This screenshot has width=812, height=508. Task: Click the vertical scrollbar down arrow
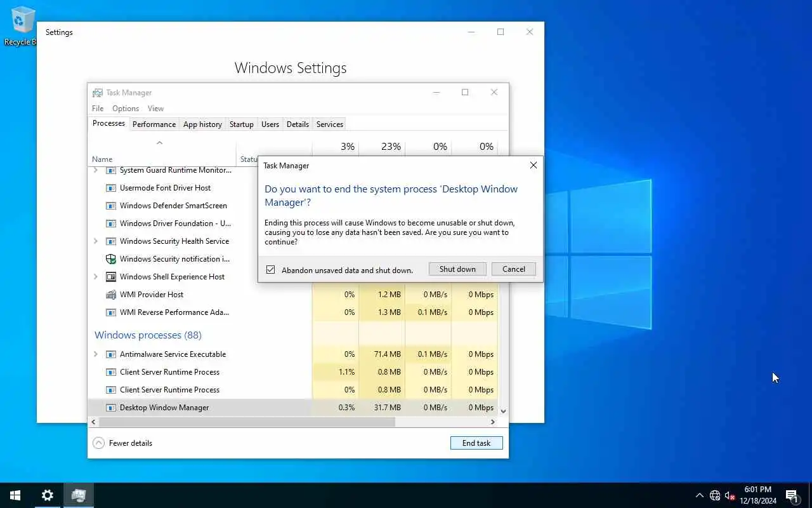[x=504, y=411]
